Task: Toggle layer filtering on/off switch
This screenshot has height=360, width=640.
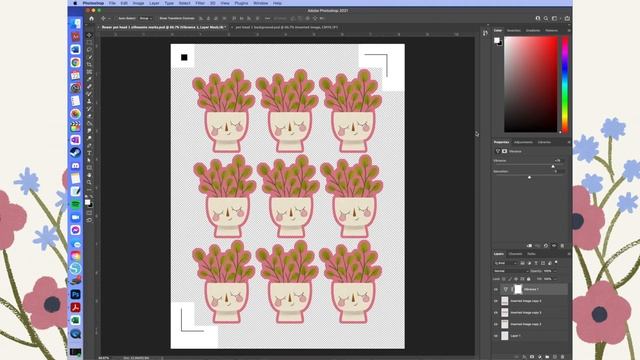Action: (x=556, y=262)
